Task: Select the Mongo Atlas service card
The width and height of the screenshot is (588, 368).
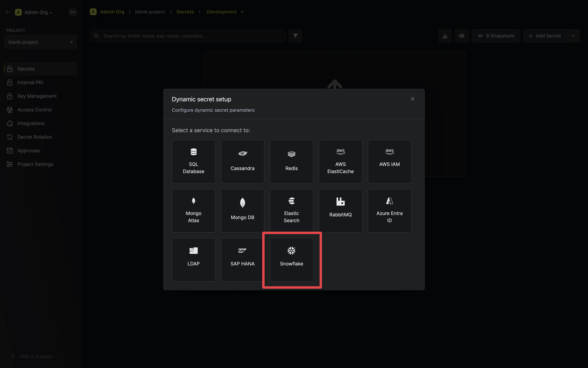Action: coord(193,211)
